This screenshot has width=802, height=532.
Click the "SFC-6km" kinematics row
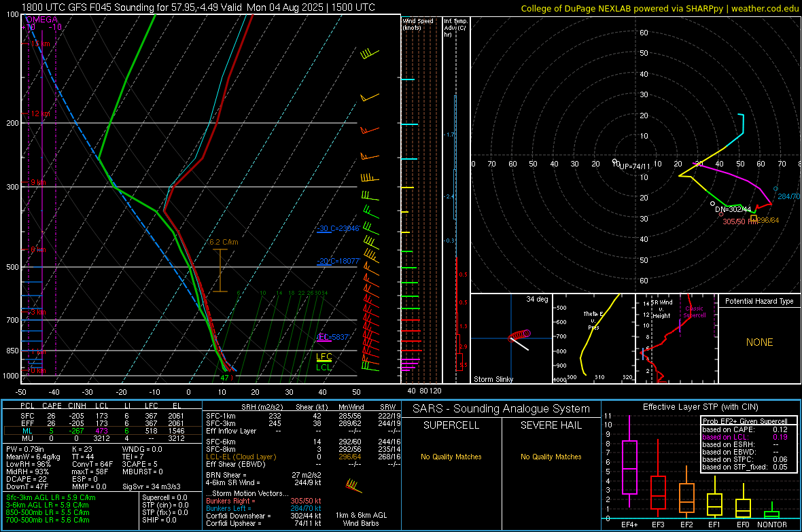point(303,442)
